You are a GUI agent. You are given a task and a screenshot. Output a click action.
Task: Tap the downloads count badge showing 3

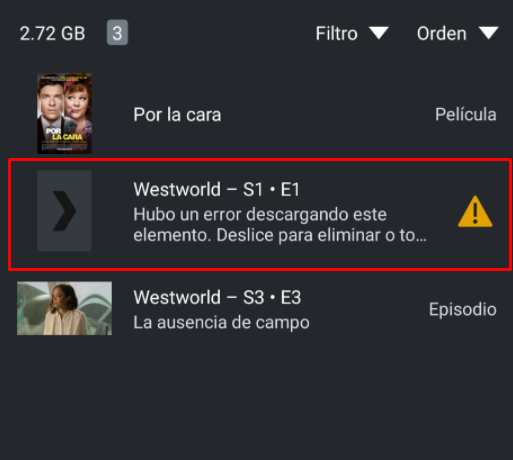click(117, 32)
